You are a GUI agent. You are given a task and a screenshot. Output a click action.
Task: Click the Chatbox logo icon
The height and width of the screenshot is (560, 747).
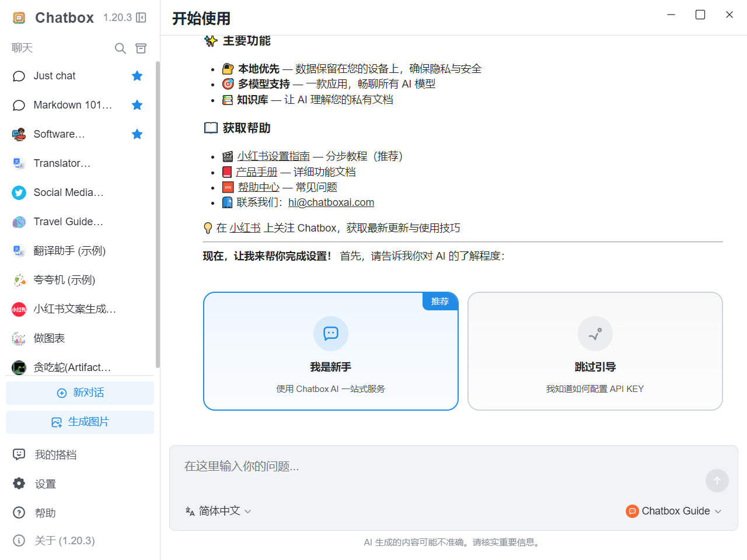click(x=19, y=18)
